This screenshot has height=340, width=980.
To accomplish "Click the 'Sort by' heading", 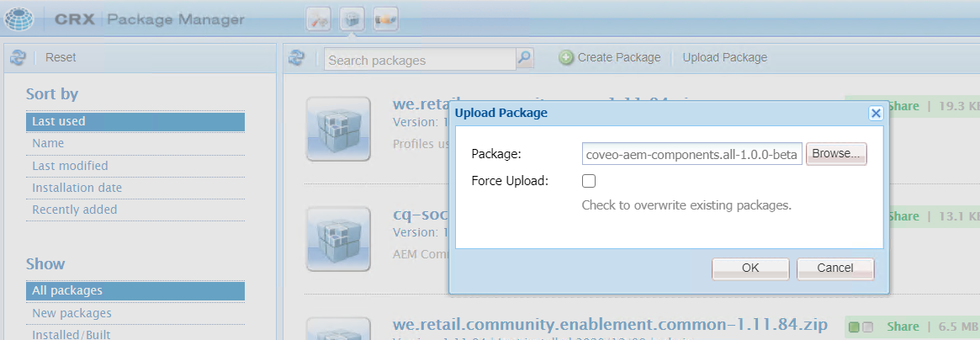I will [x=52, y=94].
